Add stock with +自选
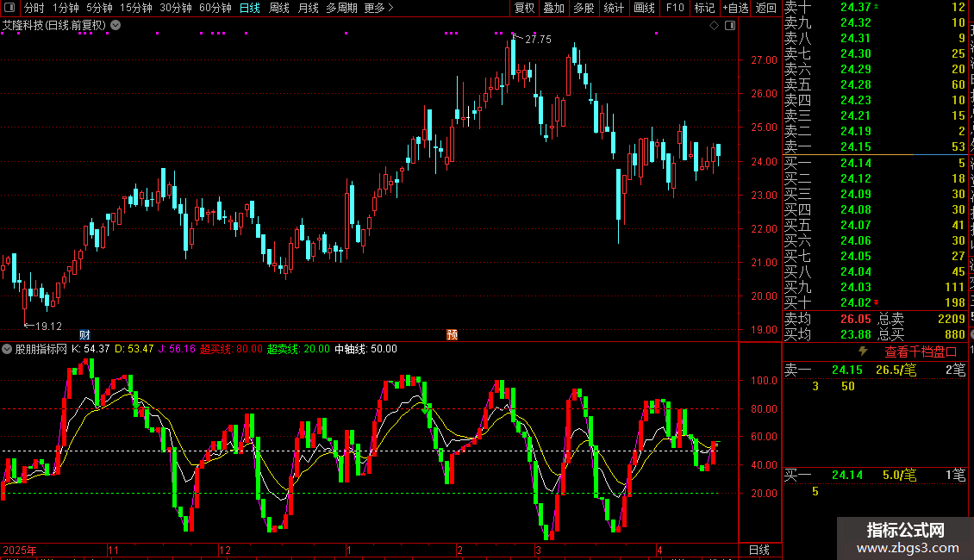Viewport: 974px width, 560px height. 735,8
